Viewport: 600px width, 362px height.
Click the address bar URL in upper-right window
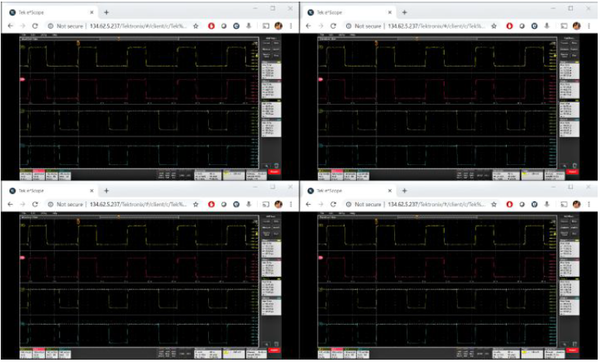click(436, 26)
